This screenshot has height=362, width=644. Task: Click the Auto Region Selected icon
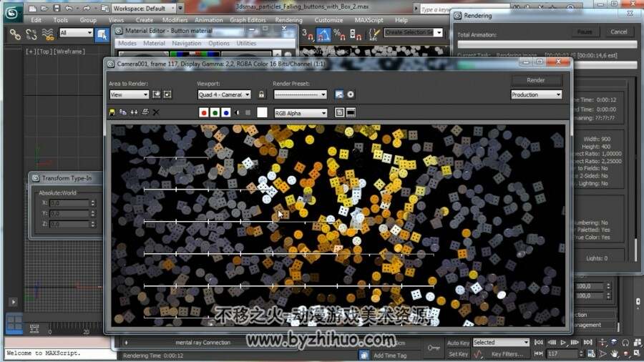point(167,94)
